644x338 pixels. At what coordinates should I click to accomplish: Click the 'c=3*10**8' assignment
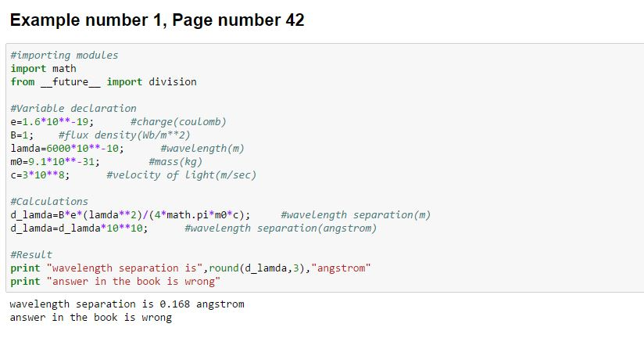(x=41, y=174)
